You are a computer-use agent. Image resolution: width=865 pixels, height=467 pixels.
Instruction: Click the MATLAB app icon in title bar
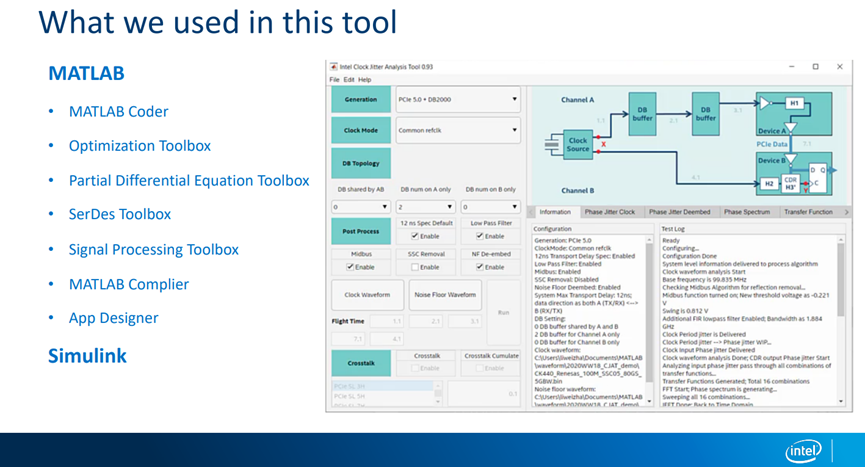(x=333, y=67)
